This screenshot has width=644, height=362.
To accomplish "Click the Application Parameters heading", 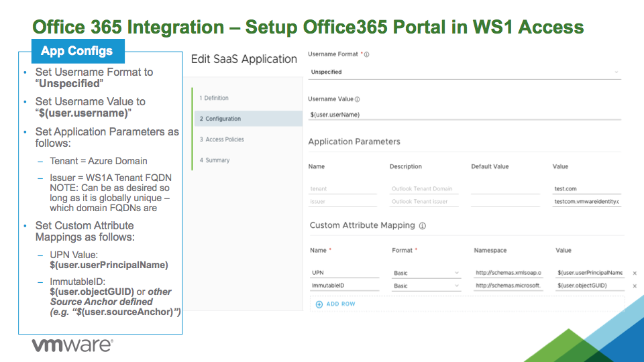I will [x=354, y=142].
